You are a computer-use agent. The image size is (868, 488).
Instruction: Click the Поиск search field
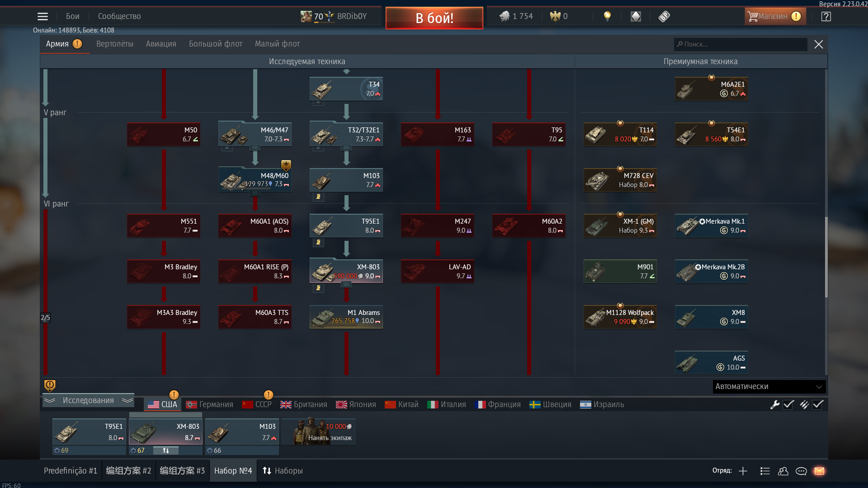pyautogui.click(x=741, y=44)
